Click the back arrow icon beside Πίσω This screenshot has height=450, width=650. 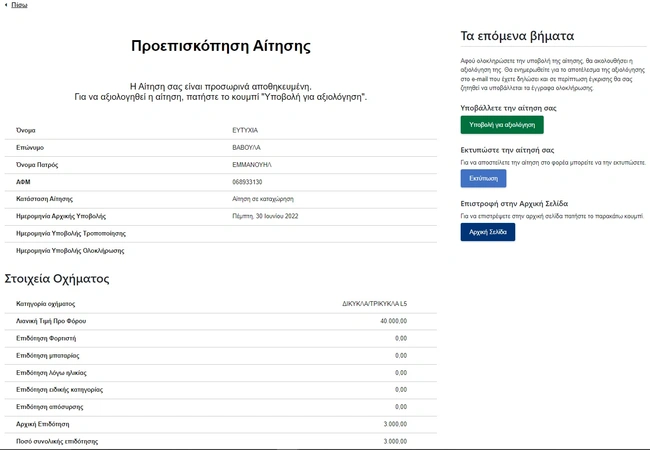(x=5, y=5)
